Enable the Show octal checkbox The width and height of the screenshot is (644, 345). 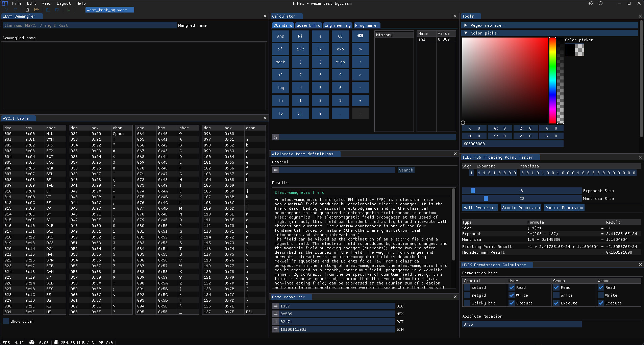6,321
